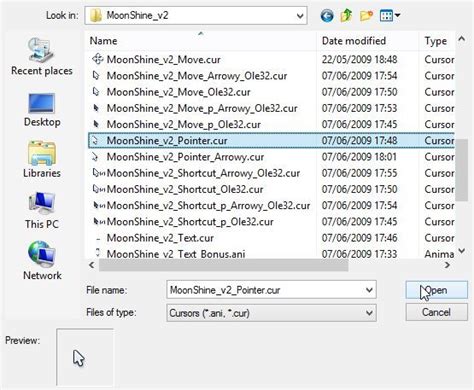
Task: Click icon of MoonShine_v2_Text.cur
Action: pyautogui.click(x=98, y=238)
